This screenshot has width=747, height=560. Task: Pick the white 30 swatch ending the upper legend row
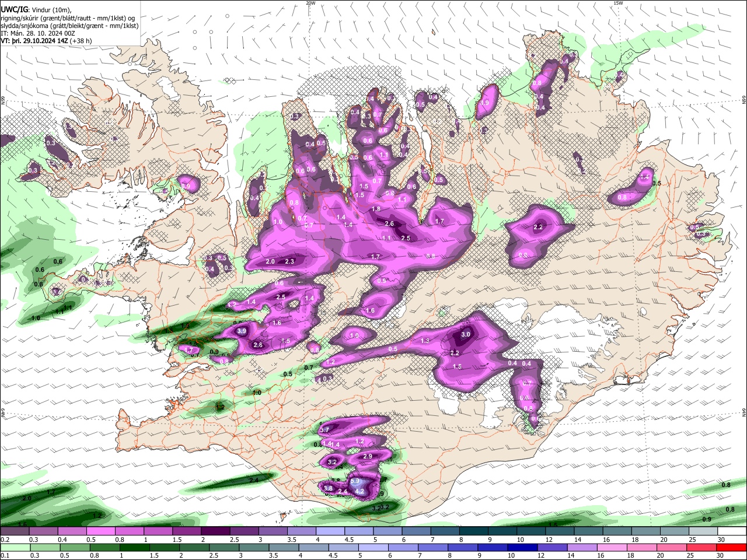[x=732, y=532]
